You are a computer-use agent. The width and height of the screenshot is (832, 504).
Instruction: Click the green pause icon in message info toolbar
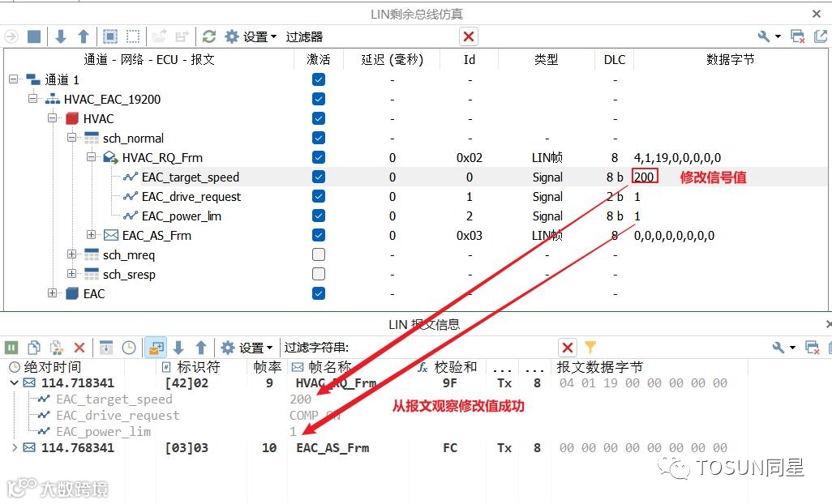pyautogui.click(x=11, y=348)
